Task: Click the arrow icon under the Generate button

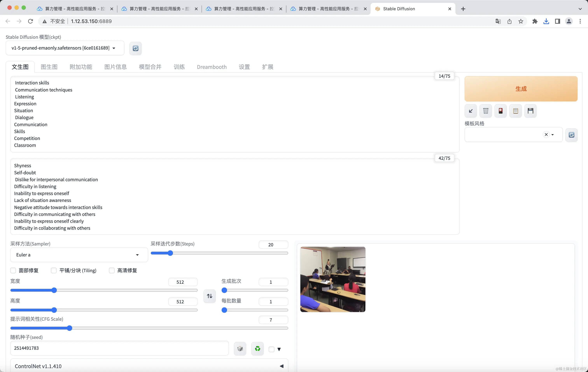Action: click(471, 111)
